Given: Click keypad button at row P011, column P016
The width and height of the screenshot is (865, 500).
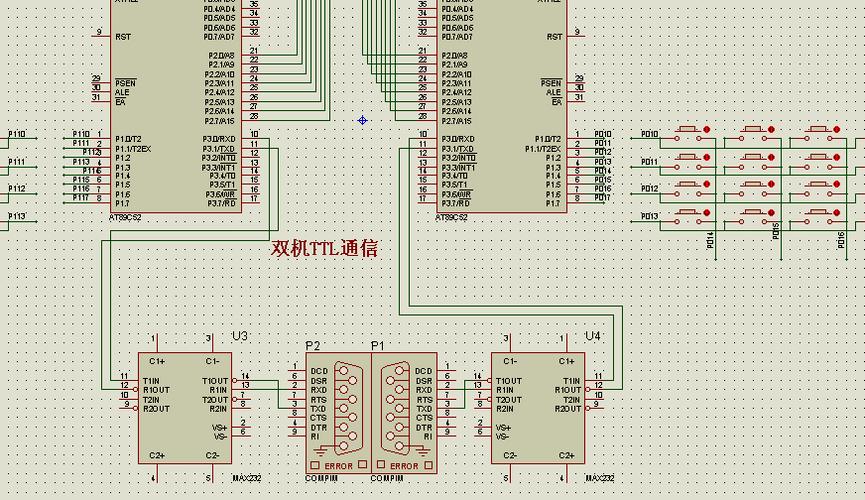Looking at the screenshot, I should click(x=818, y=162).
